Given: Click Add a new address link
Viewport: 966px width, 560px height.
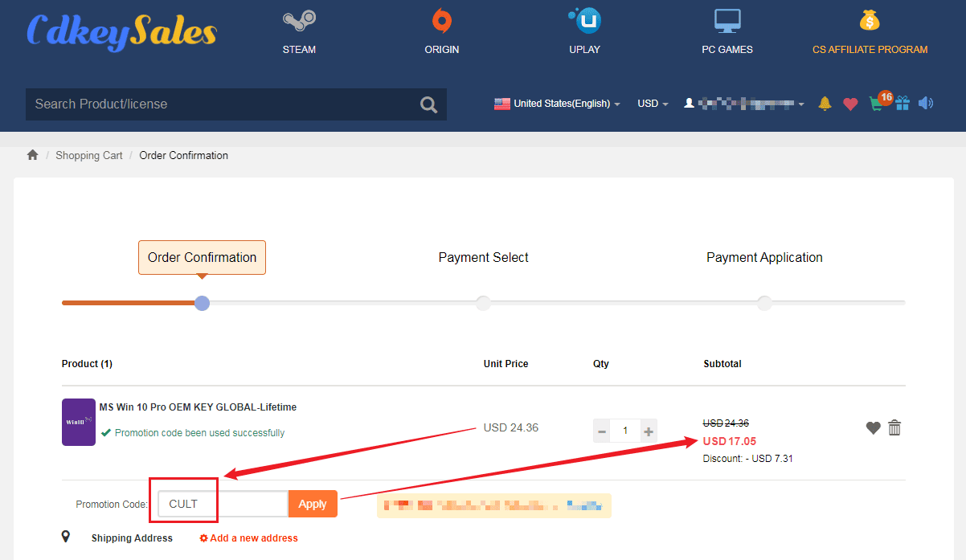Looking at the screenshot, I should pyautogui.click(x=248, y=538).
